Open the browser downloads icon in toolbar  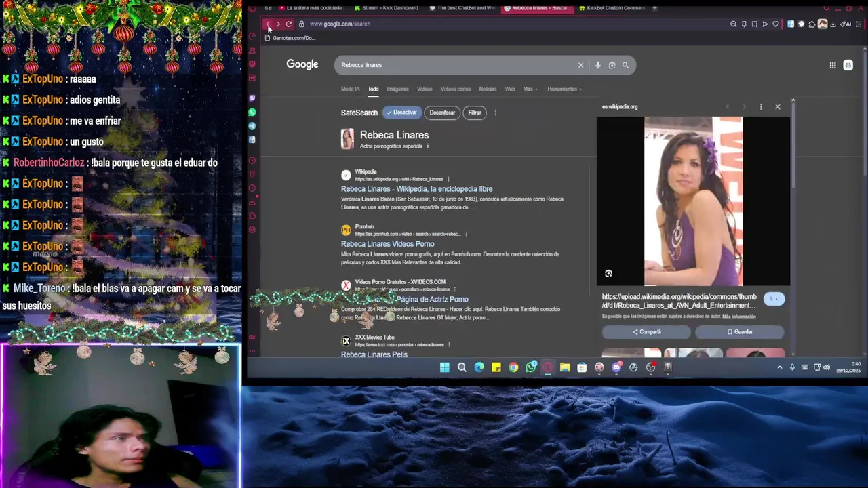[833, 24]
